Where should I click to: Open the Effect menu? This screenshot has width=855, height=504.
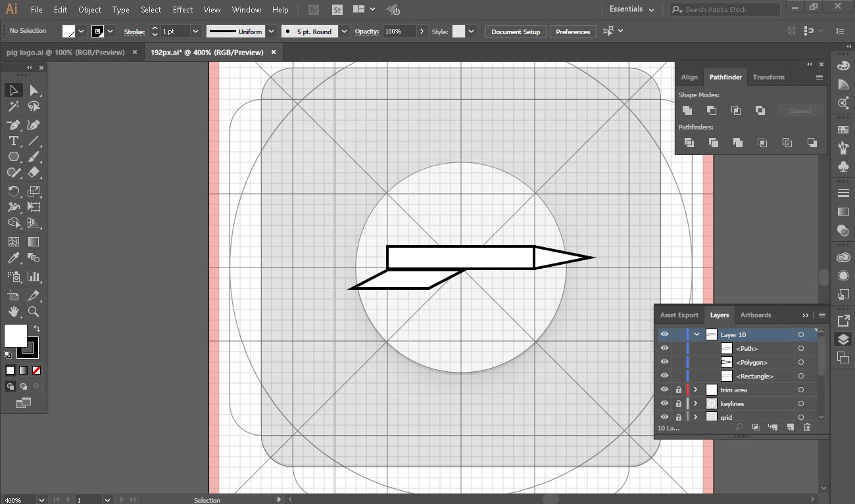pyautogui.click(x=183, y=10)
